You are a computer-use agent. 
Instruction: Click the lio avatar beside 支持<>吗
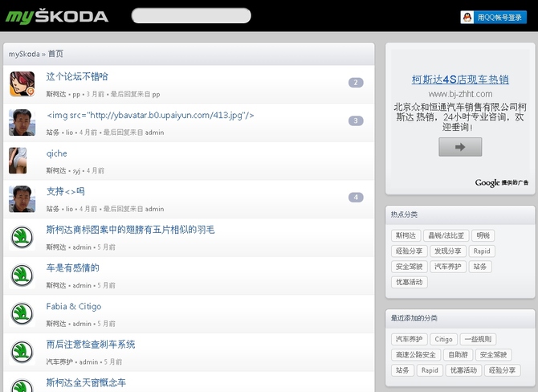click(22, 199)
